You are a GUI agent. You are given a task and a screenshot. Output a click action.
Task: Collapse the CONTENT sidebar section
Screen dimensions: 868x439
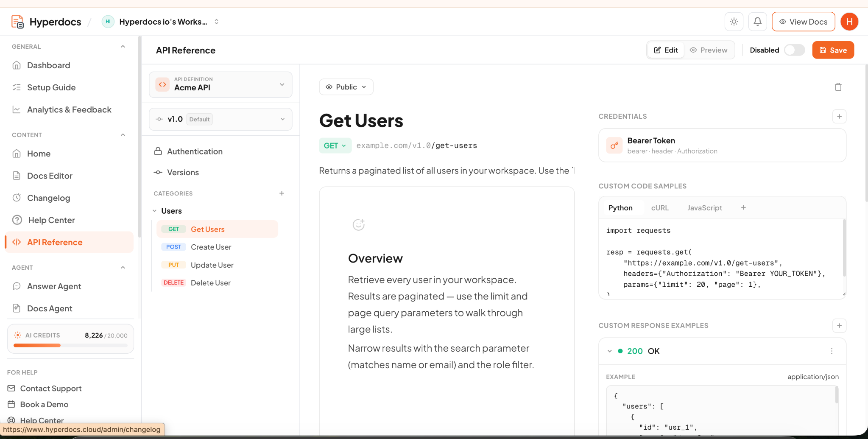[123, 135]
